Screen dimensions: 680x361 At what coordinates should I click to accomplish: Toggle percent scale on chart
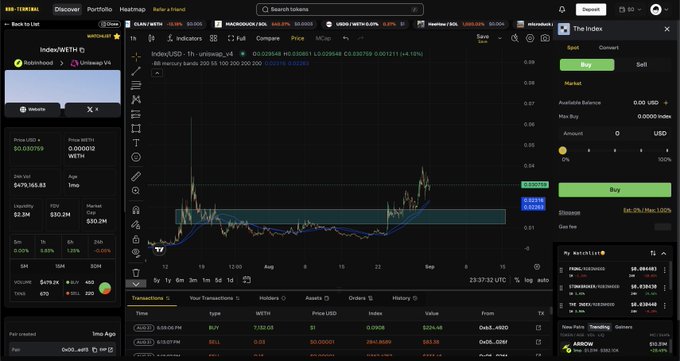pos(517,280)
